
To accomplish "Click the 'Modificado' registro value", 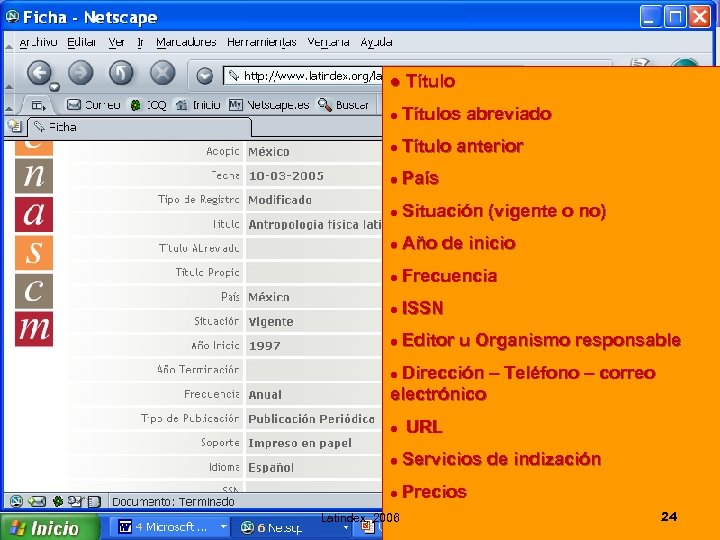I will (280, 200).
